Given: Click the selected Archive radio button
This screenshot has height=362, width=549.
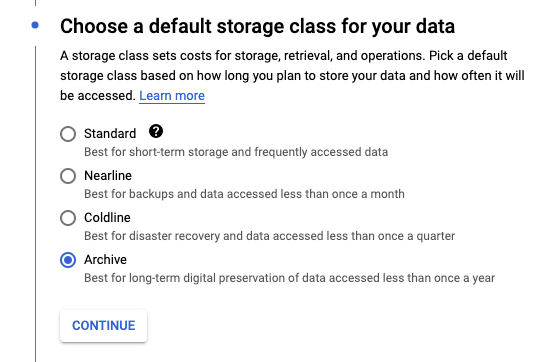Looking at the screenshot, I should pyautogui.click(x=68, y=260).
